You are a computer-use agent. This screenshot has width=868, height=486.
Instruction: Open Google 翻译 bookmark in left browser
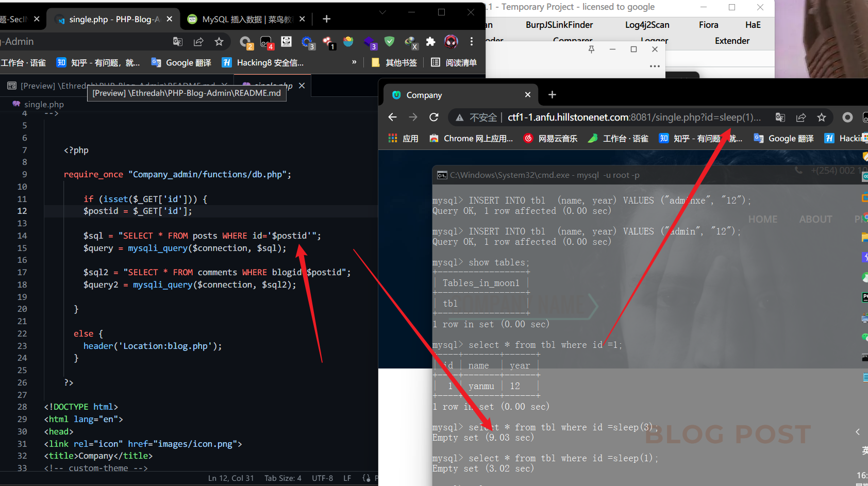[x=181, y=62]
